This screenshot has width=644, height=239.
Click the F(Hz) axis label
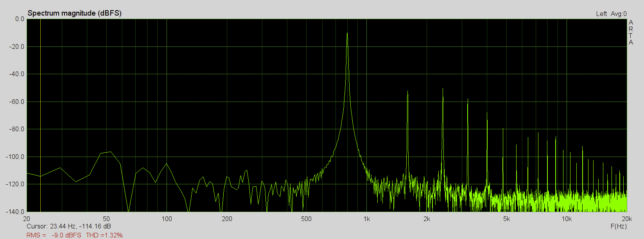click(619, 226)
